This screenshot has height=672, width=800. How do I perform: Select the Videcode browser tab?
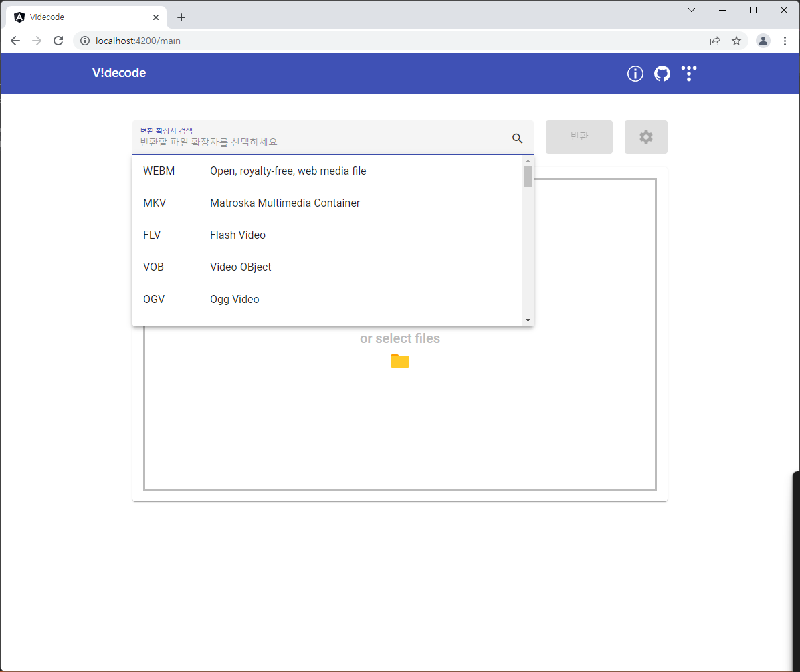[87, 17]
